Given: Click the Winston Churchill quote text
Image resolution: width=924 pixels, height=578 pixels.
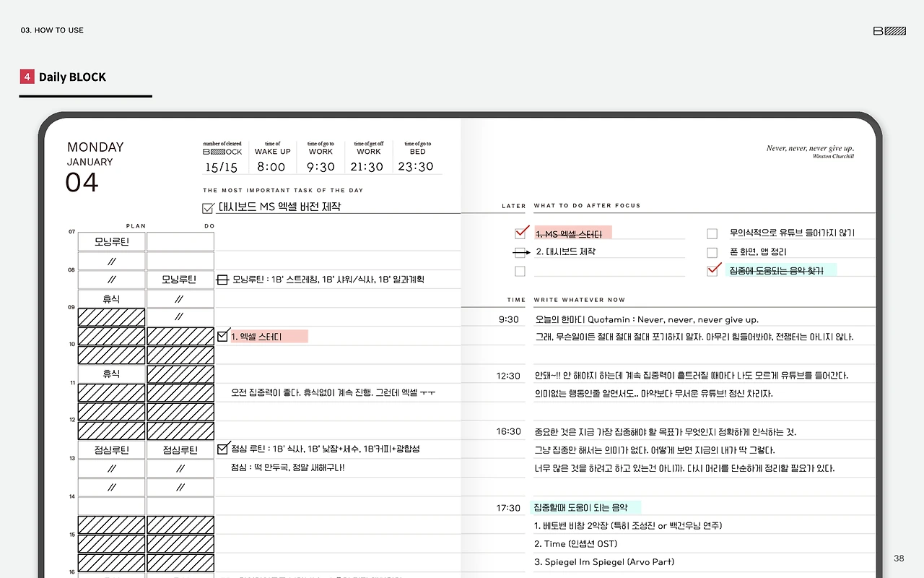Looking at the screenshot, I should tap(810, 150).
